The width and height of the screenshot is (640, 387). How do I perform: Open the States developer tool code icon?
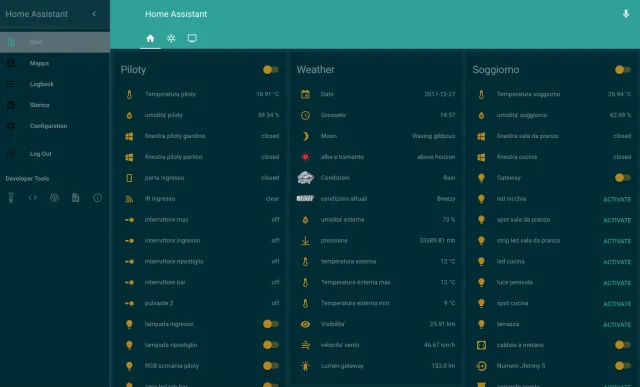(33, 198)
